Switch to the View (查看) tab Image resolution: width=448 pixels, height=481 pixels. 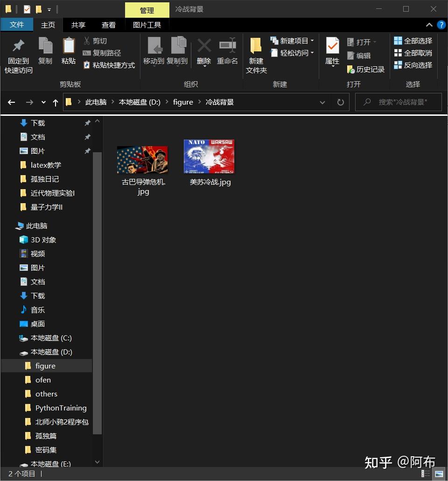(109, 25)
